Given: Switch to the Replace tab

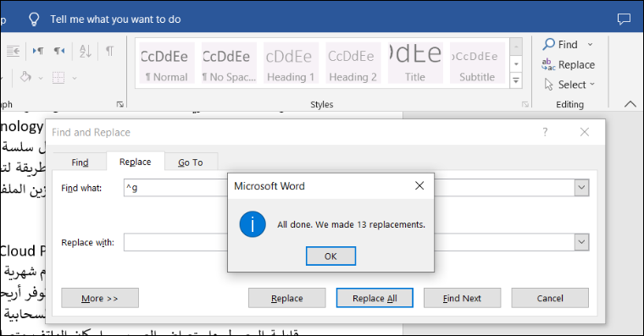Looking at the screenshot, I should (135, 162).
